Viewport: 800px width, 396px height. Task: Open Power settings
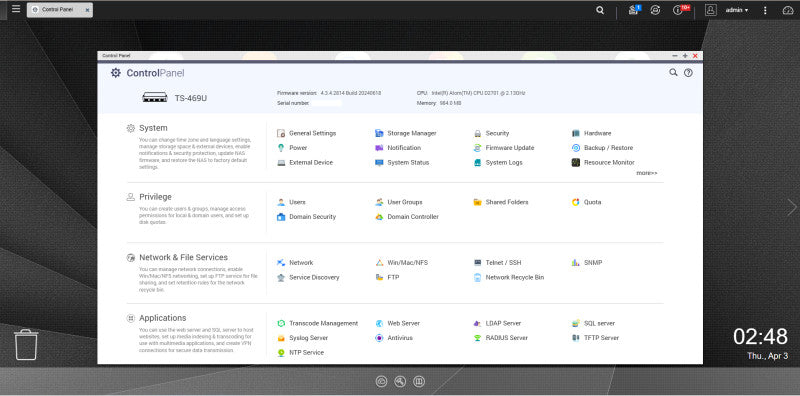(292, 148)
